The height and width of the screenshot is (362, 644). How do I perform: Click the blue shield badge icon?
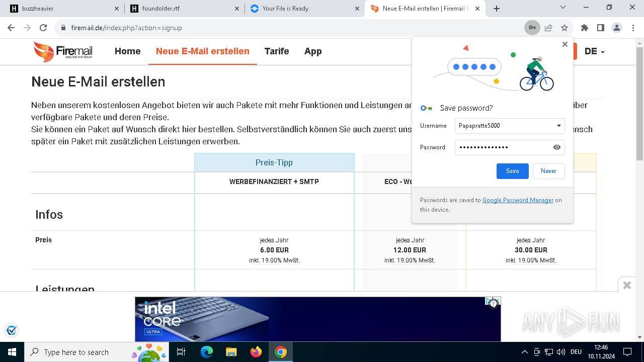pyautogui.click(x=12, y=330)
